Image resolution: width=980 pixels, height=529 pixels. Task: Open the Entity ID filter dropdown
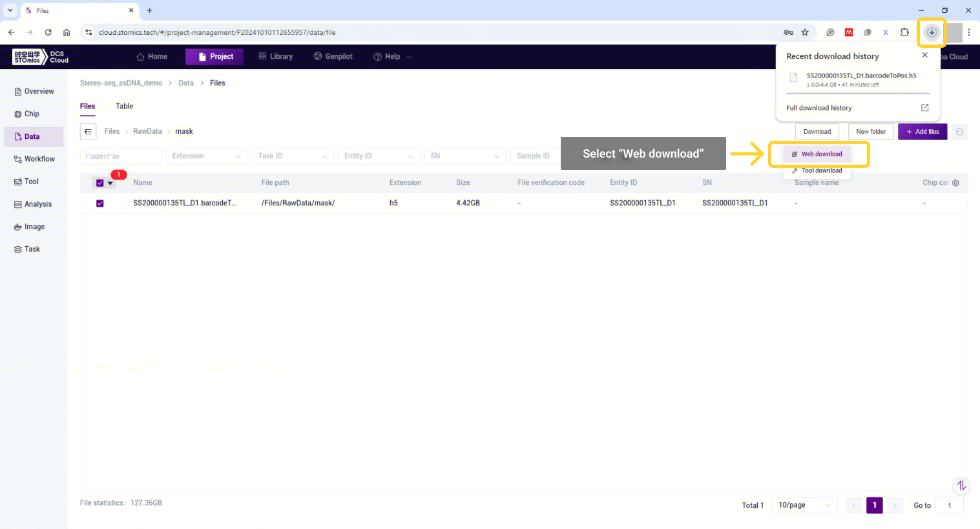pos(379,156)
